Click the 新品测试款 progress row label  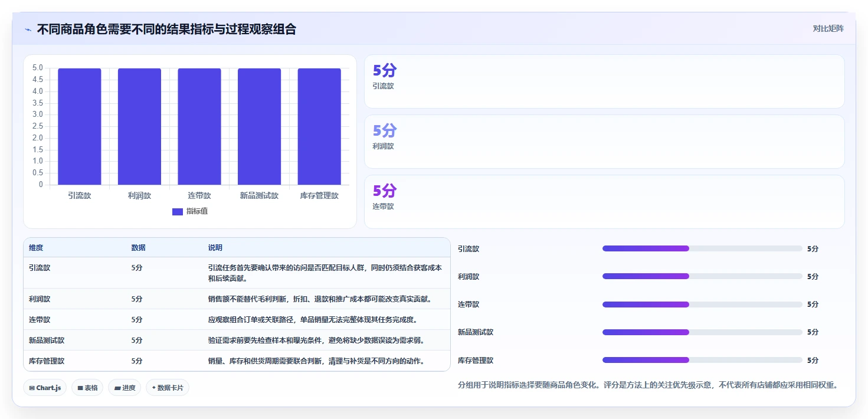[476, 332]
